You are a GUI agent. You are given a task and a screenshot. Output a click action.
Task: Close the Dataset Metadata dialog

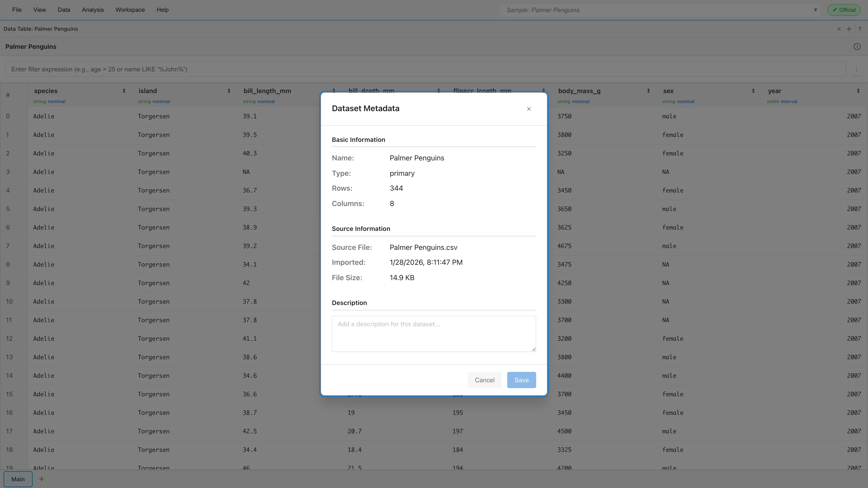point(529,109)
